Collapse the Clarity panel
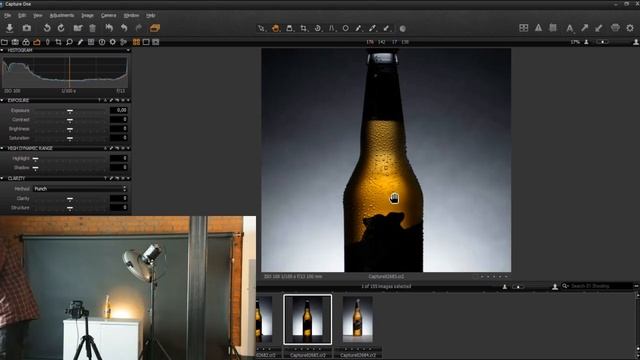640x360 pixels. tap(2, 178)
